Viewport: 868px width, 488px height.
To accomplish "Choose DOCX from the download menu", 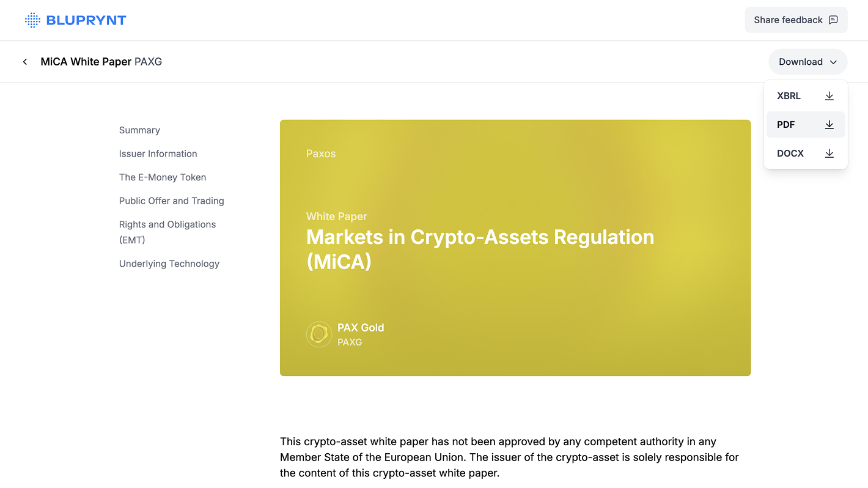I will point(806,153).
